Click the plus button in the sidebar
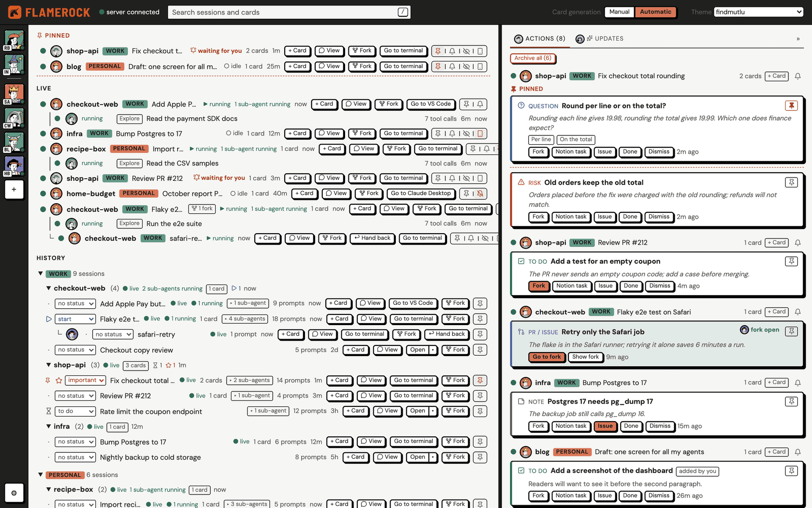 tap(14, 189)
